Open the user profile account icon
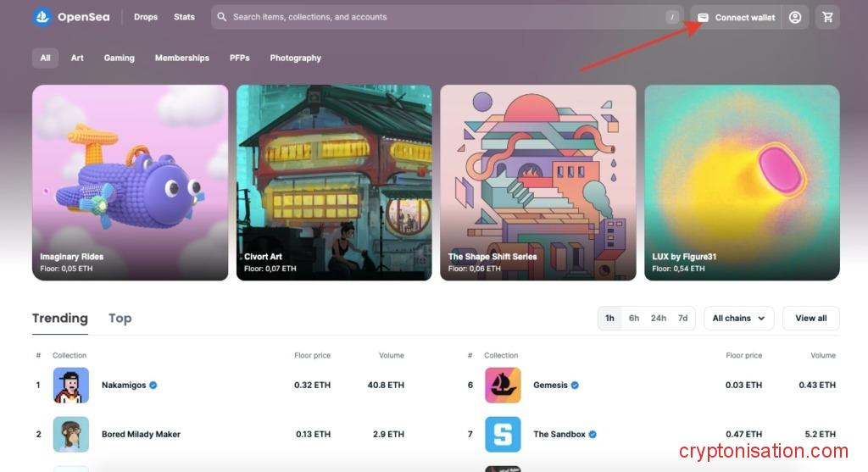Screen dimensions: 868x472 [x=795, y=17]
